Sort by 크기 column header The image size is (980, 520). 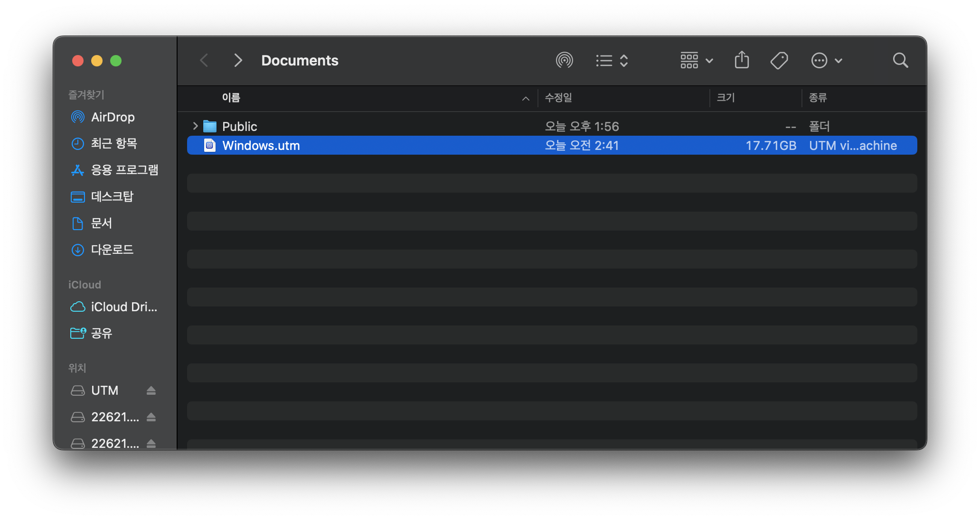pyautogui.click(x=726, y=98)
